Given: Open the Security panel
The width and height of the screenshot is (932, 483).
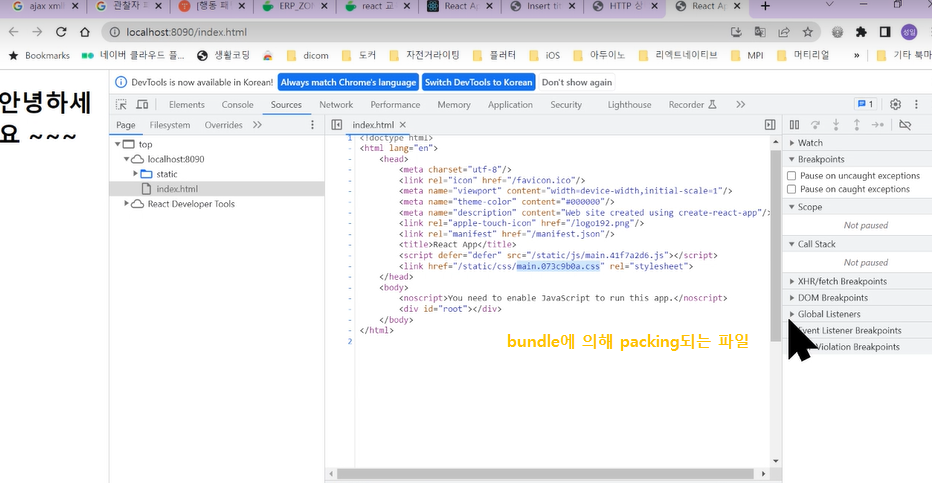Looking at the screenshot, I should click(x=566, y=105).
